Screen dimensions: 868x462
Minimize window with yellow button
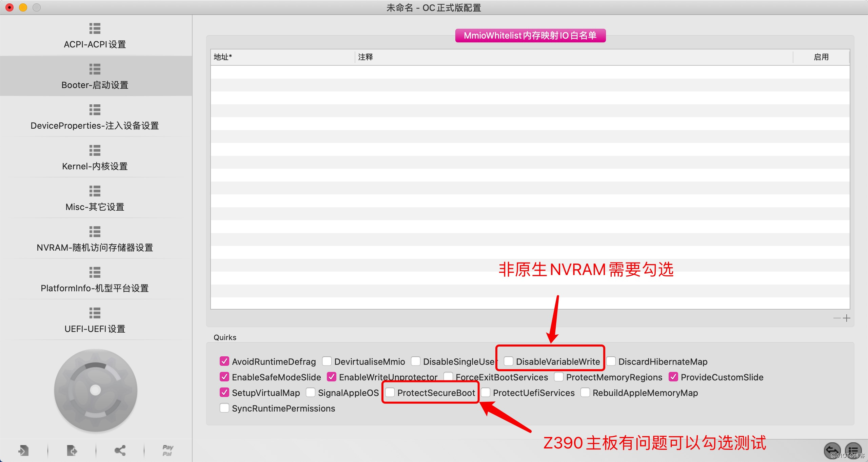pyautogui.click(x=23, y=7)
